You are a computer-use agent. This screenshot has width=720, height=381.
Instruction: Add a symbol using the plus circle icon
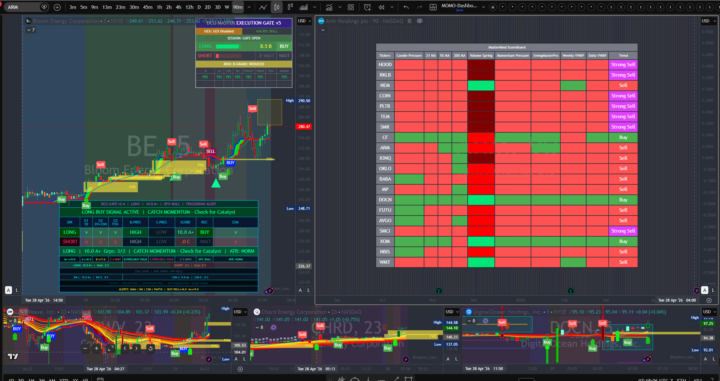pyautogui.click(x=57, y=7)
